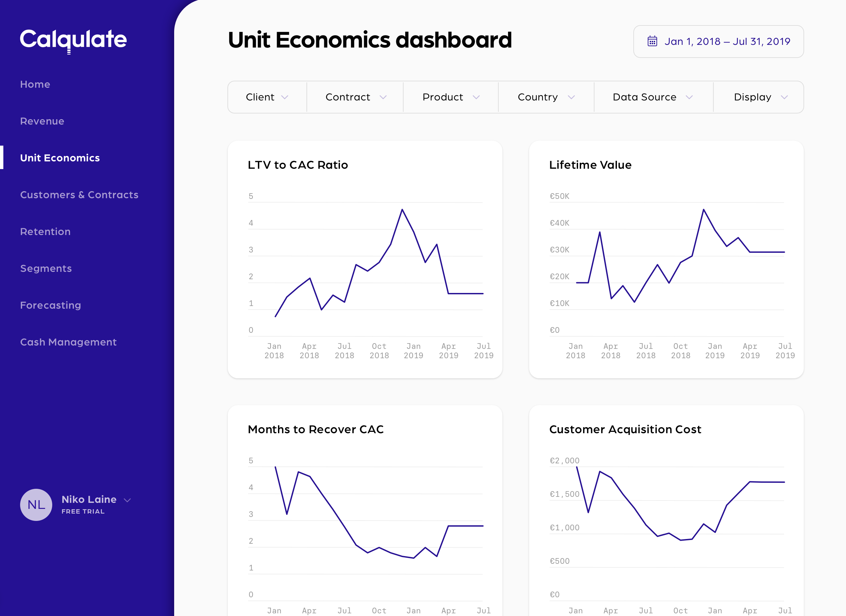This screenshot has height=616, width=846.
Task: Click the calendar icon in date range
Action: click(x=652, y=42)
